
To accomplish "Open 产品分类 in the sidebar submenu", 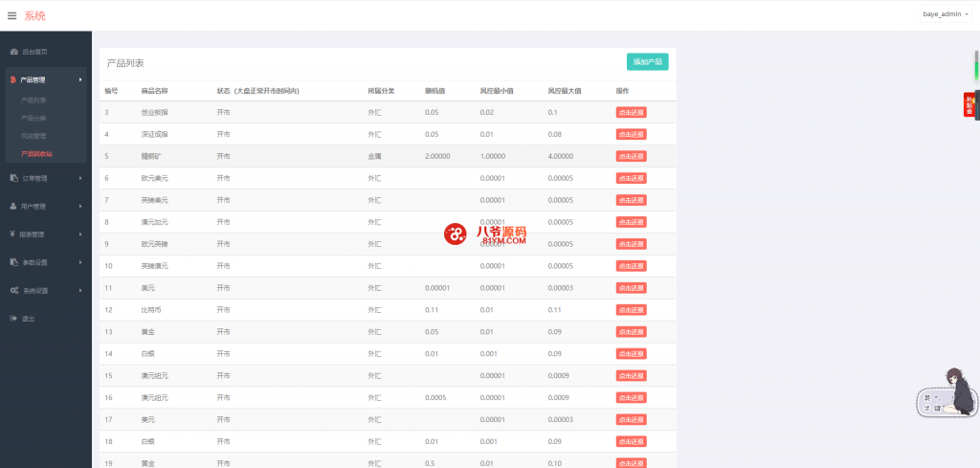I will 33,118.
